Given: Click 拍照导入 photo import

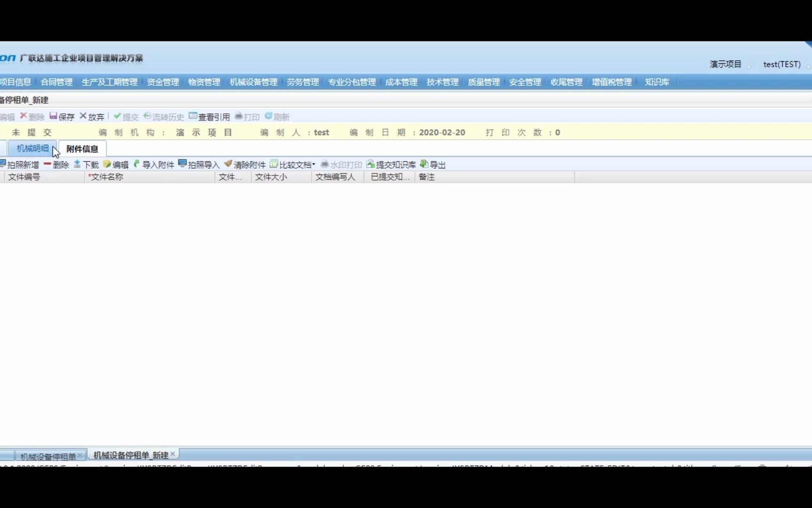Looking at the screenshot, I should tap(199, 164).
